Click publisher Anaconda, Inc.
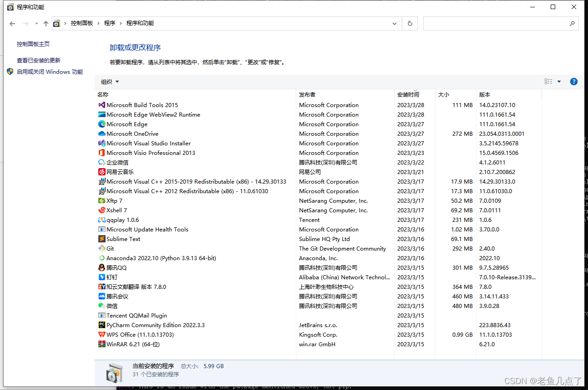The image size is (588, 390). click(x=319, y=258)
